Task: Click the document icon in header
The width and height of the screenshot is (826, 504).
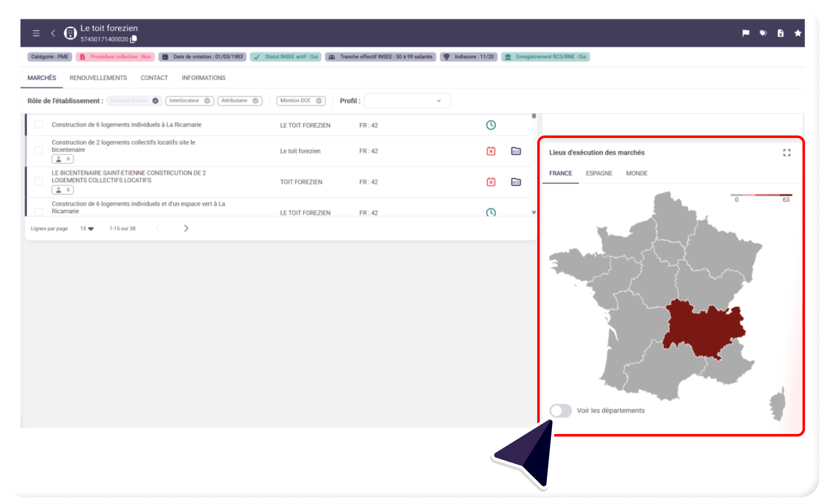Action: click(781, 33)
